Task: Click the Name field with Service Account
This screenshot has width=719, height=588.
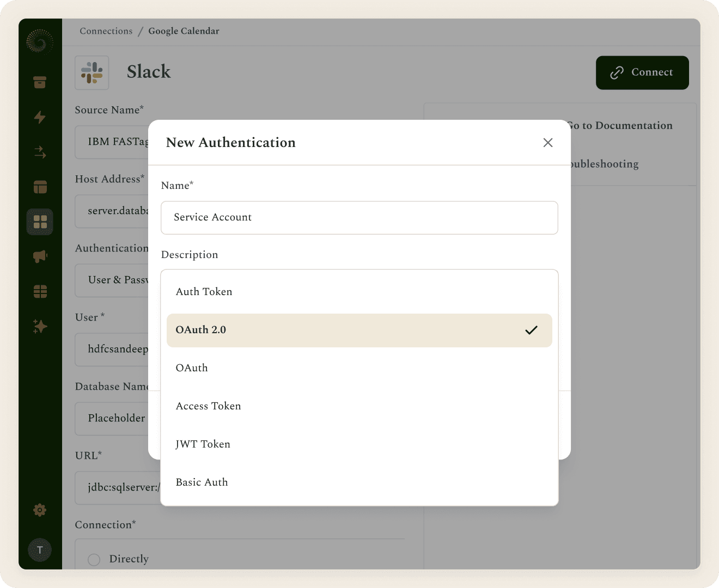Action: coord(359,218)
